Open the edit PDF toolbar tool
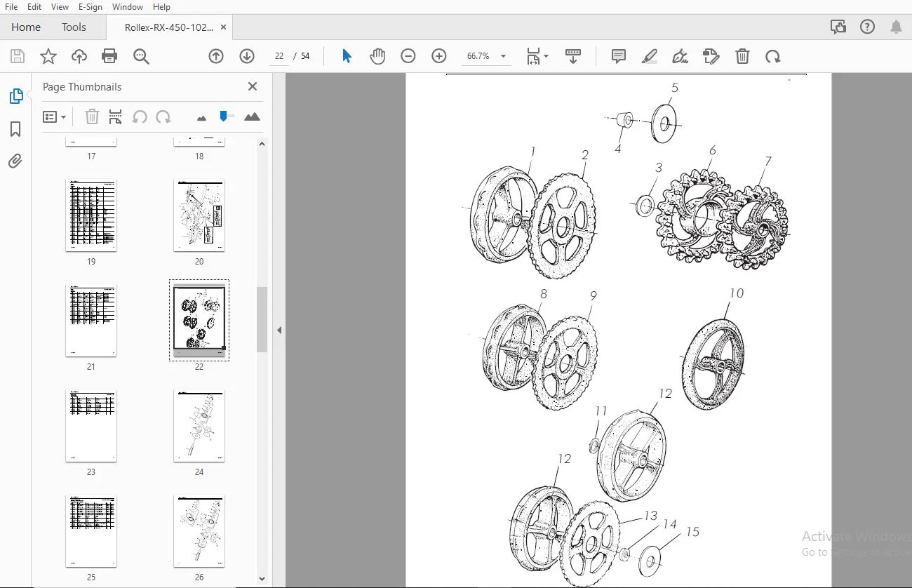Viewport: 912px width, 588px height. coord(711,57)
